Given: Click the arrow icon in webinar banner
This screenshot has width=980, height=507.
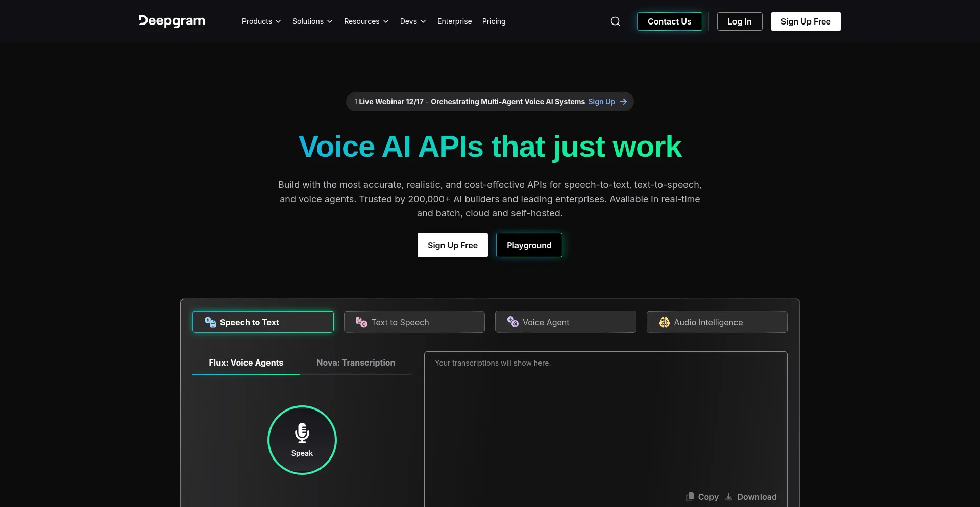Looking at the screenshot, I should [x=623, y=102].
